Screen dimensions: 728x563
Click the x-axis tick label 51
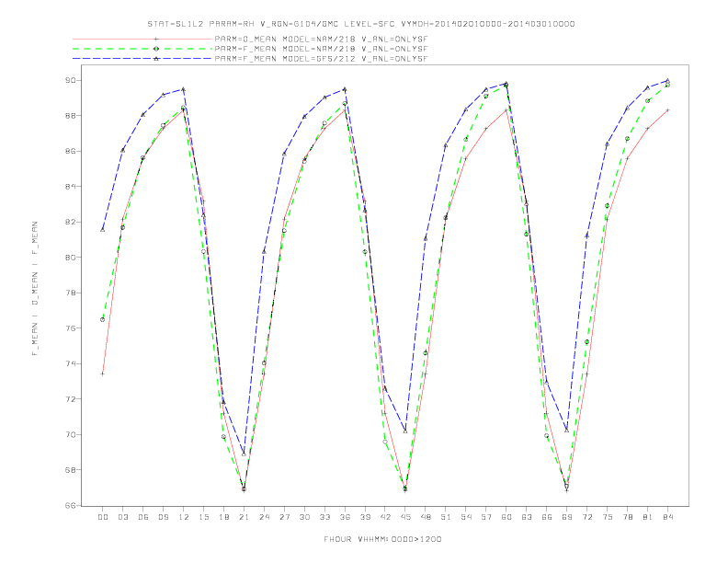tap(446, 517)
